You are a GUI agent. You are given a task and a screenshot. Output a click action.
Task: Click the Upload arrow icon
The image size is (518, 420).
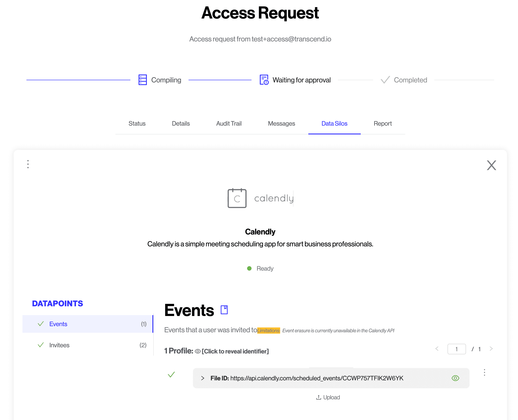point(318,397)
